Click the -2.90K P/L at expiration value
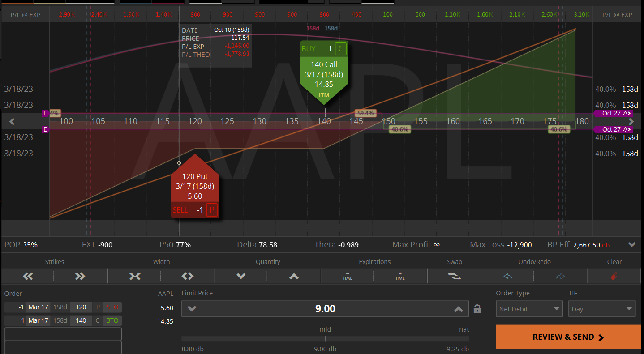The image size is (644, 354). [x=66, y=14]
